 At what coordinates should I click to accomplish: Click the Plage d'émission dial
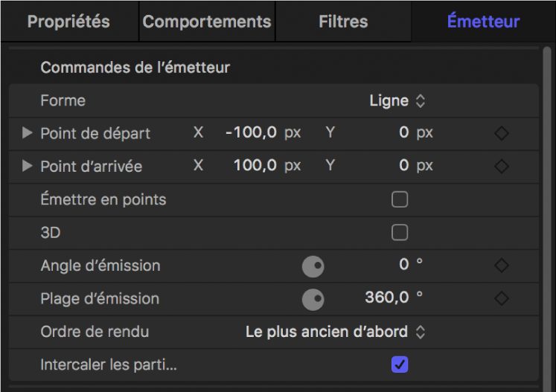click(313, 300)
